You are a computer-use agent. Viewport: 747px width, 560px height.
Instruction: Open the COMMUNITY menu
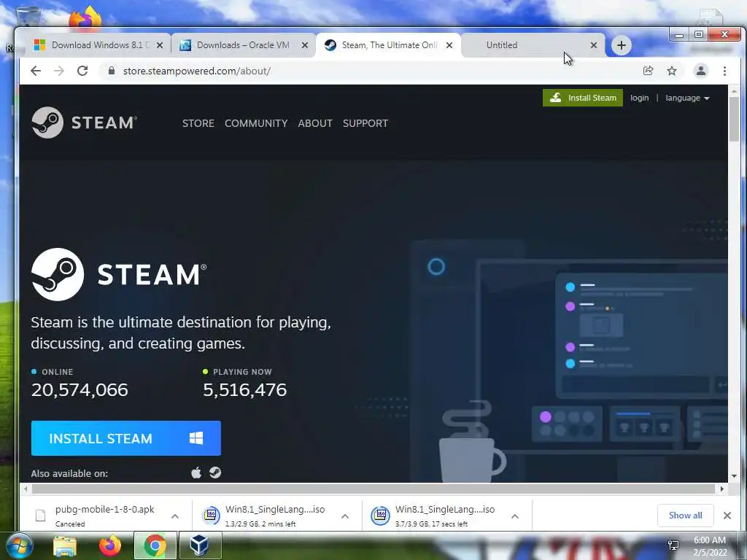(x=256, y=123)
